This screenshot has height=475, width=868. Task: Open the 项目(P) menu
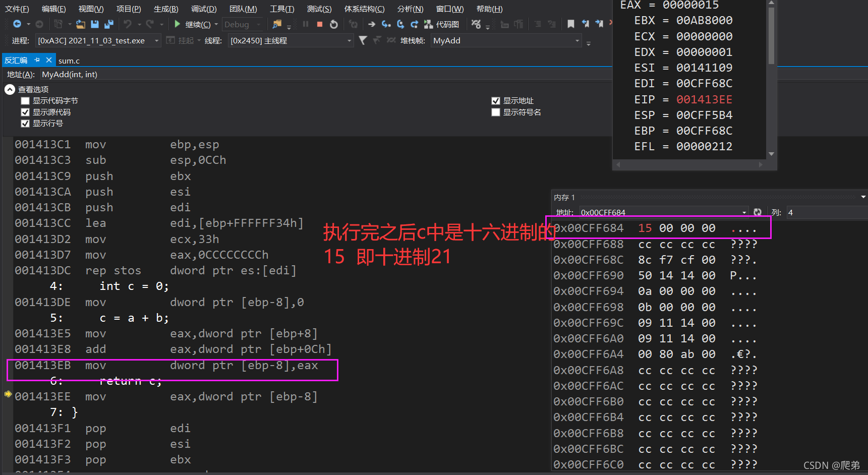pos(129,9)
